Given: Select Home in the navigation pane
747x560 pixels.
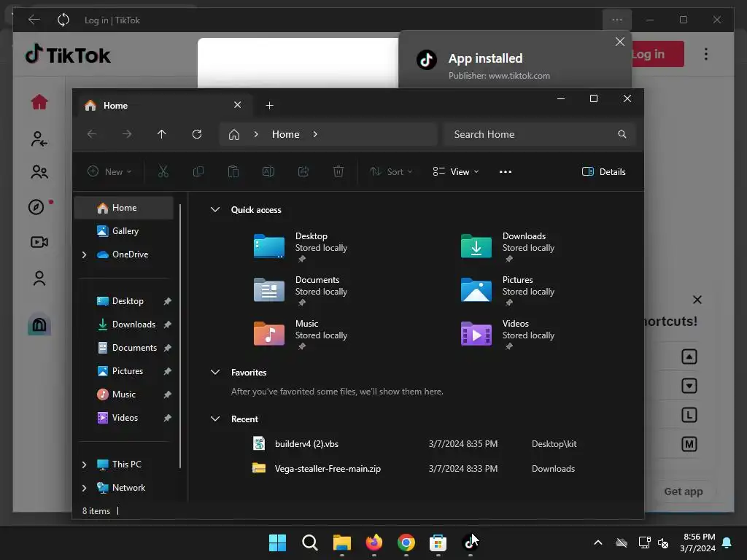Looking at the screenshot, I should click(x=124, y=208).
